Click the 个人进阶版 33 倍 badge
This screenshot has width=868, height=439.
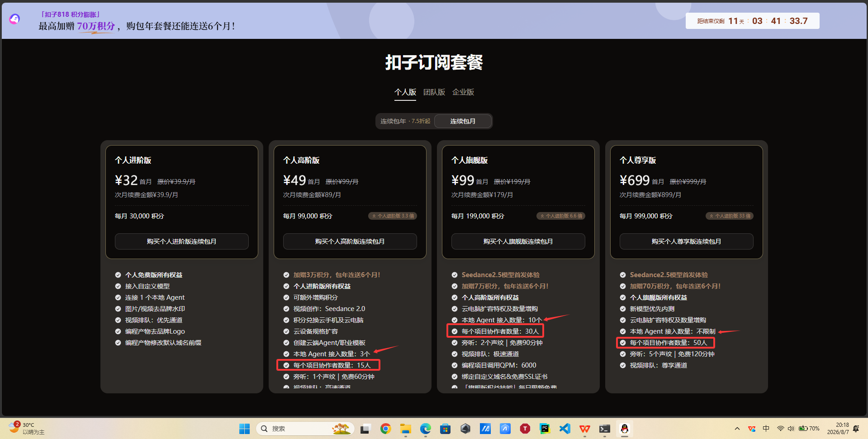[x=730, y=216]
